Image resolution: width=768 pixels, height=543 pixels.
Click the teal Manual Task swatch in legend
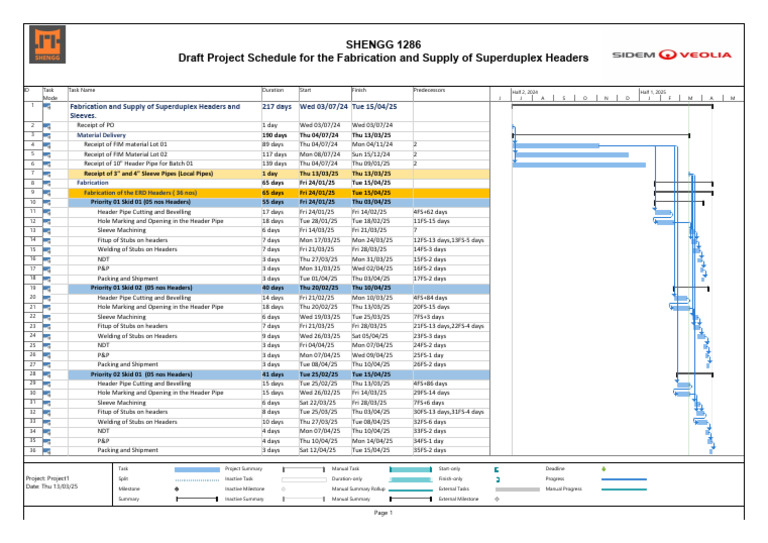410,470
